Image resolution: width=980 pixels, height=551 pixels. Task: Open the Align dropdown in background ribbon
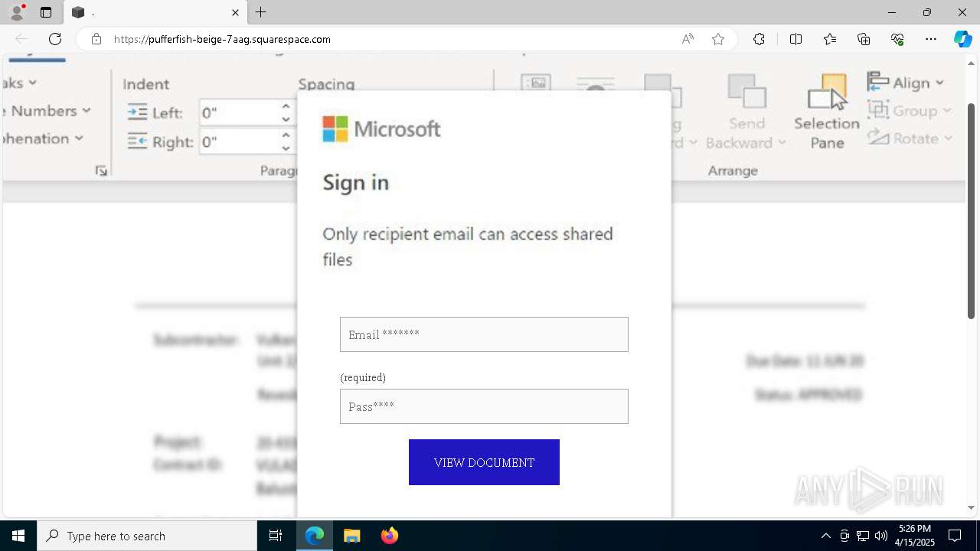(906, 83)
